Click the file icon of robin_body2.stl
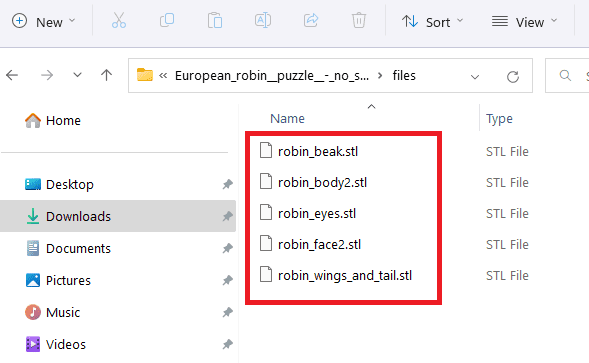Viewport: 589px width, 363px height. (x=266, y=181)
